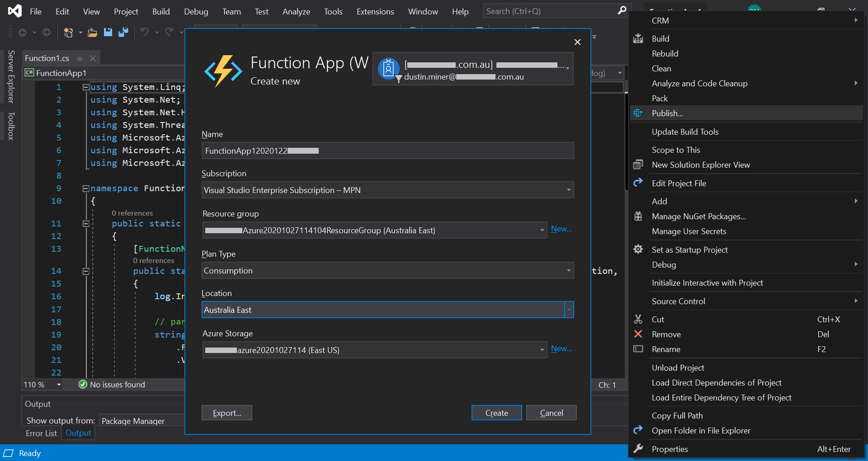Screen dimensions: 868x461
Task: Select Unload Project
Action: [x=746, y=367]
